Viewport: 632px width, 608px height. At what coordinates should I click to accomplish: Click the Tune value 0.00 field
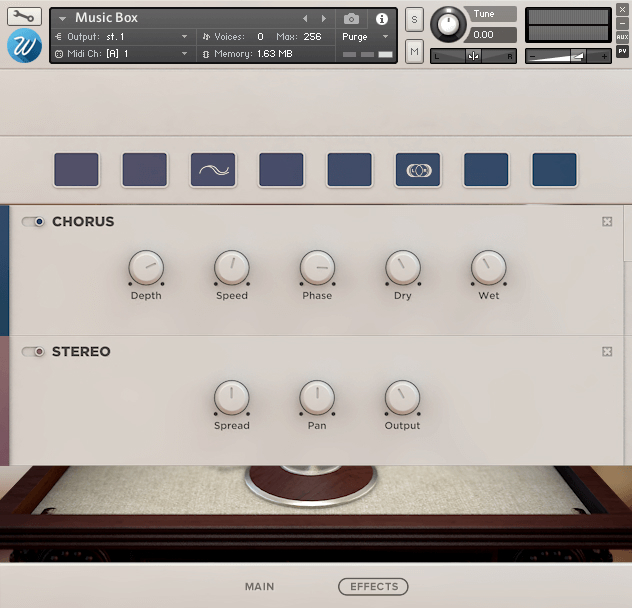point(491,35)
